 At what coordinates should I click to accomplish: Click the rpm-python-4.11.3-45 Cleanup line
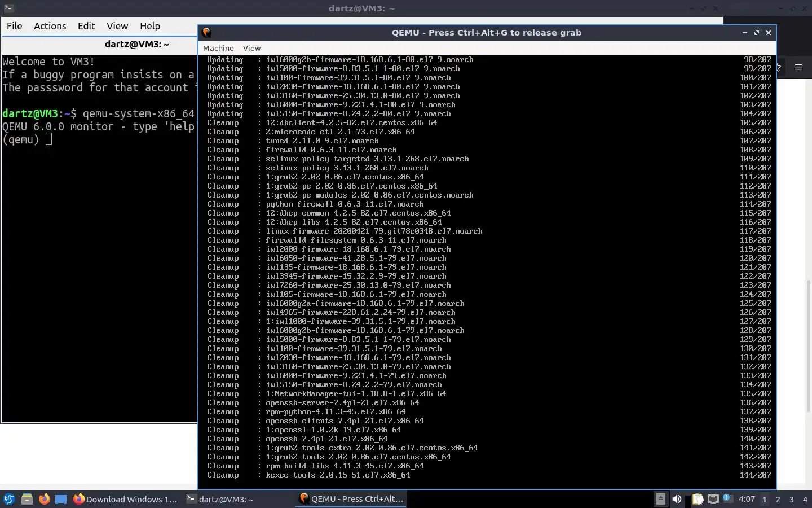pyautogui.click(x=489, y=412)
